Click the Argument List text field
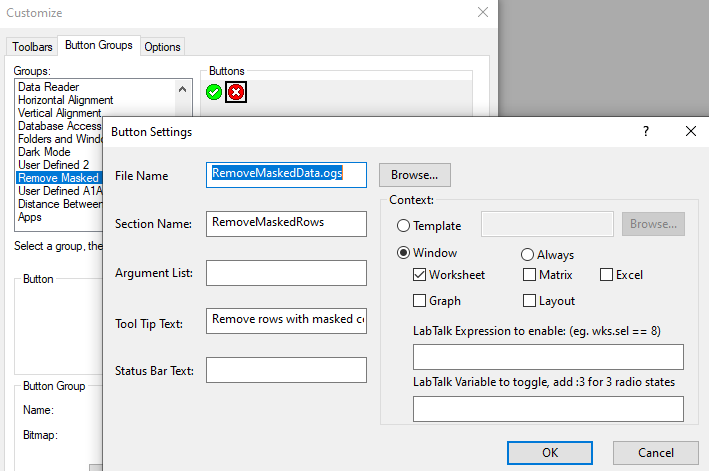The image size is (709, 471). pyautogui.click(x=286, y=273)
